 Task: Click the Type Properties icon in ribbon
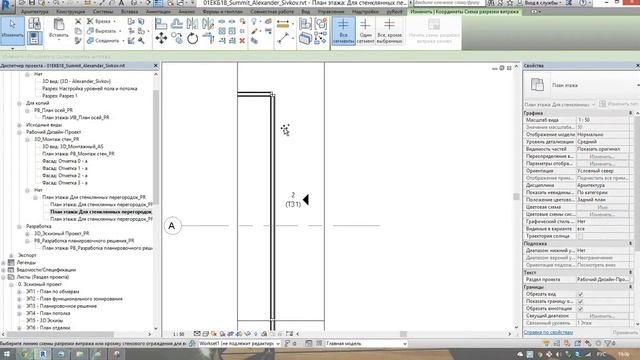34,24
